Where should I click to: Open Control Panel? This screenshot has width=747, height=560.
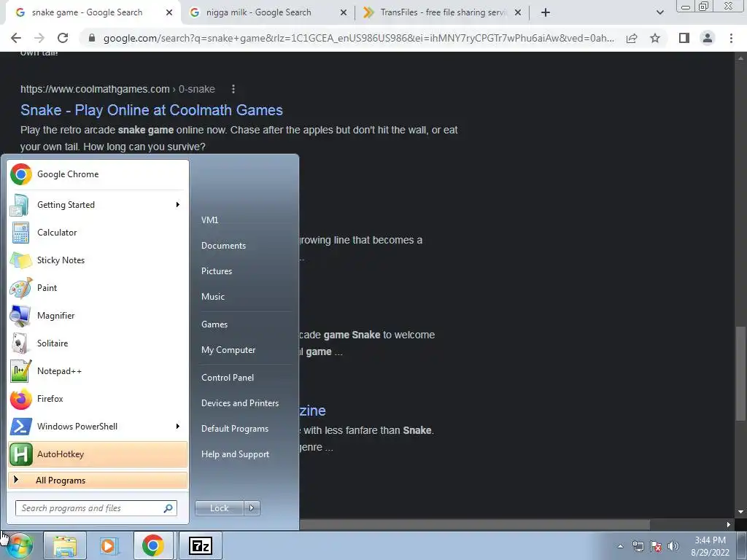228,378
